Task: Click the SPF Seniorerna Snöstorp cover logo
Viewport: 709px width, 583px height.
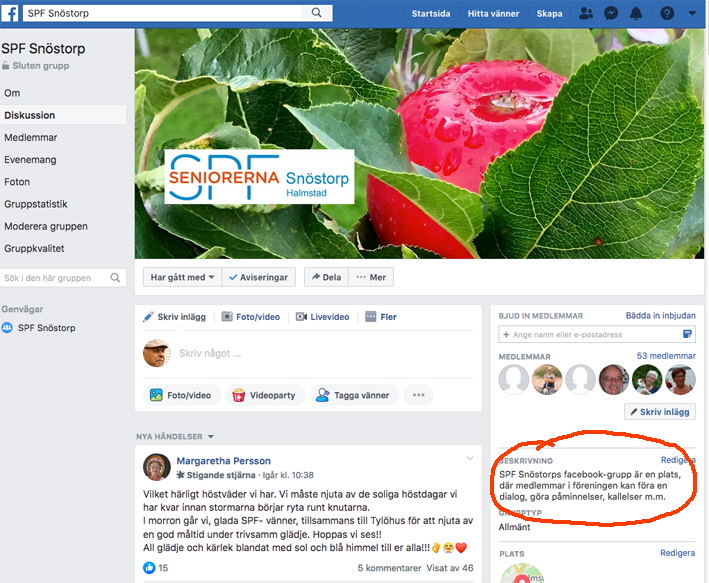Action: coord(260,177)
